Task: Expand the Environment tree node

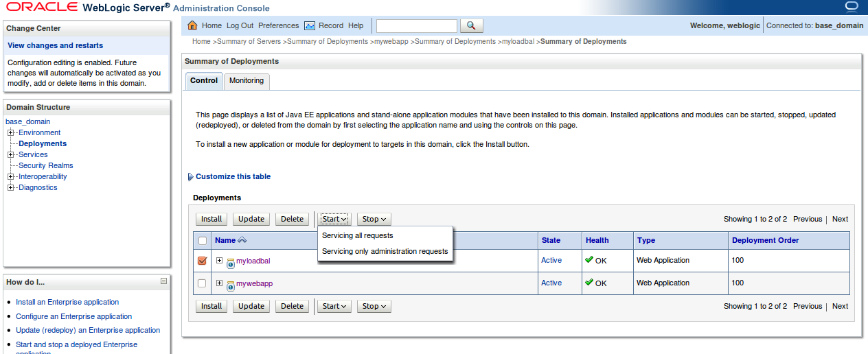Action: tap(11, 132)
